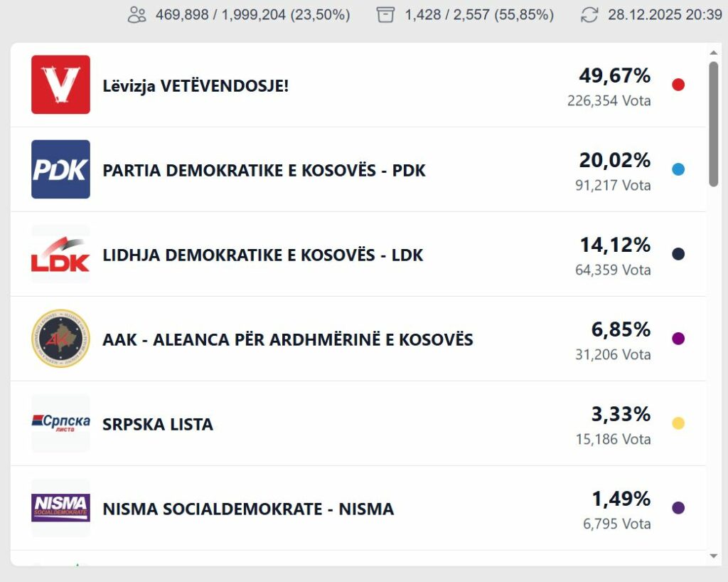Click the NISMA Socialdemokrate purple logo
This screenshot has width=728, height=582.
(x=60, y=508)
